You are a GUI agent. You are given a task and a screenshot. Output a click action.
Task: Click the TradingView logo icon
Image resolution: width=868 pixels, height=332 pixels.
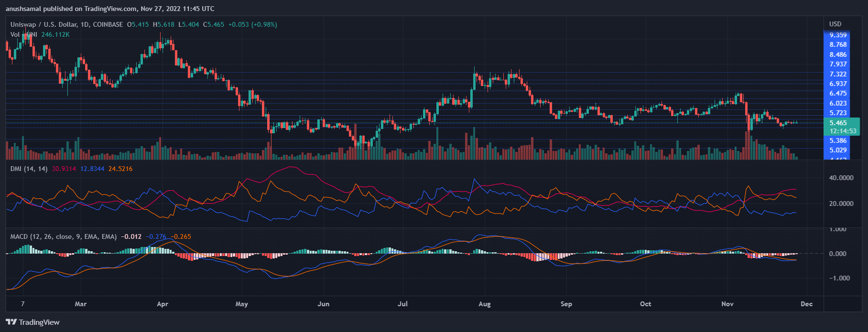[x=11, y=322]
